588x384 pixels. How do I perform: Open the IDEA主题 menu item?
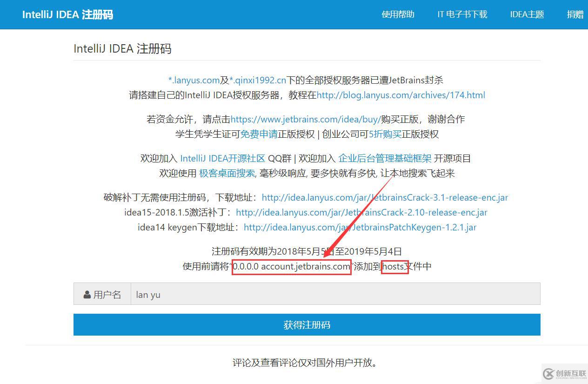tap(527, 14)
